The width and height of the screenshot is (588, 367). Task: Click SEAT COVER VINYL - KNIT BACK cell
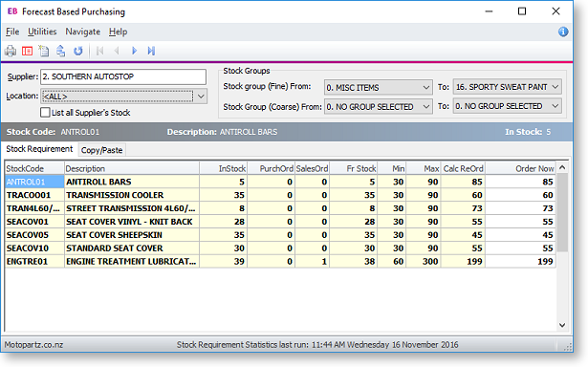(x=132, y=222)
